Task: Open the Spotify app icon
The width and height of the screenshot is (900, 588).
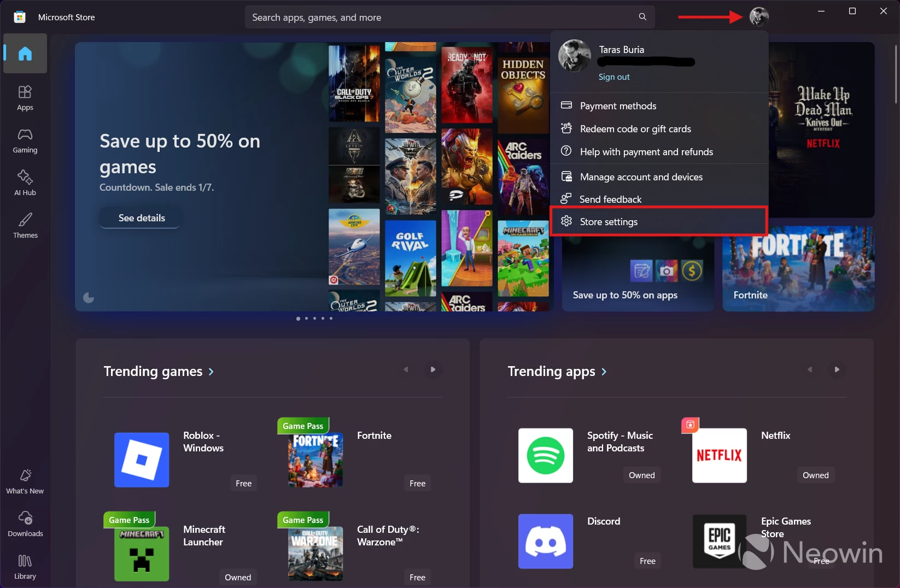Action: tap(546, 455)
